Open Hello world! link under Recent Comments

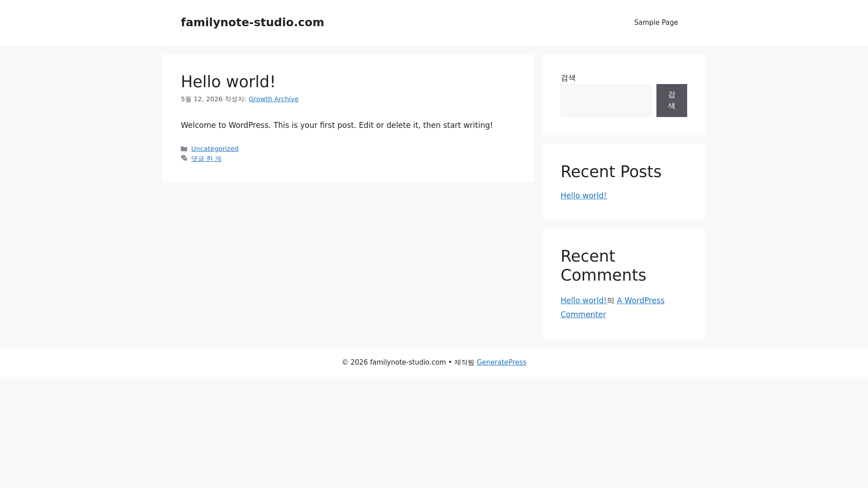point(584,300)
